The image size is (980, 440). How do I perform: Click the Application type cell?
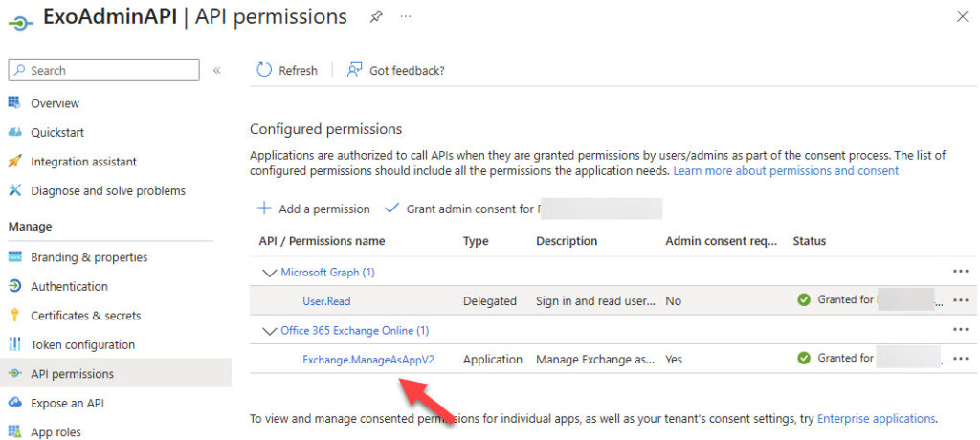point(493,360)
